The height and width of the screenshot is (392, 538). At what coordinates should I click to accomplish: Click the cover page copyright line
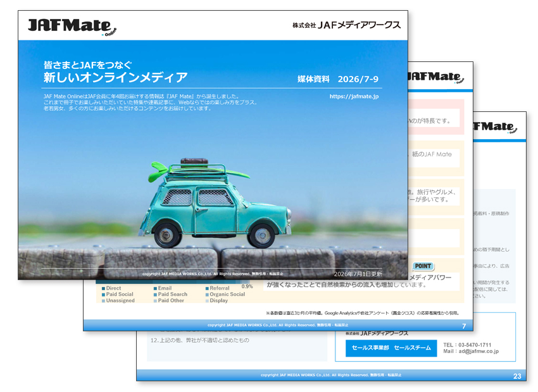coord(213,274)
